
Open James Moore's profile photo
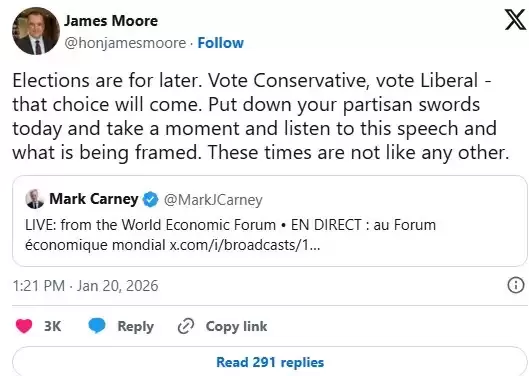[x=36, y=31]
